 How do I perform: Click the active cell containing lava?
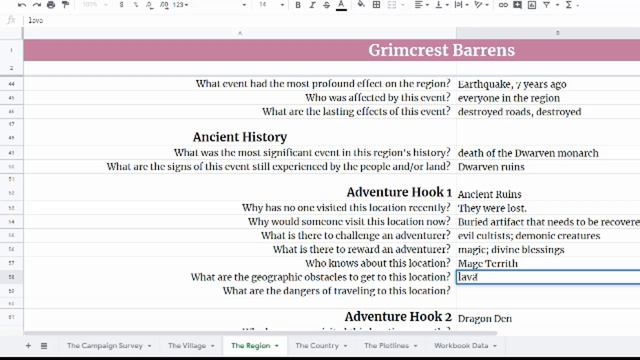click(548, 277)
